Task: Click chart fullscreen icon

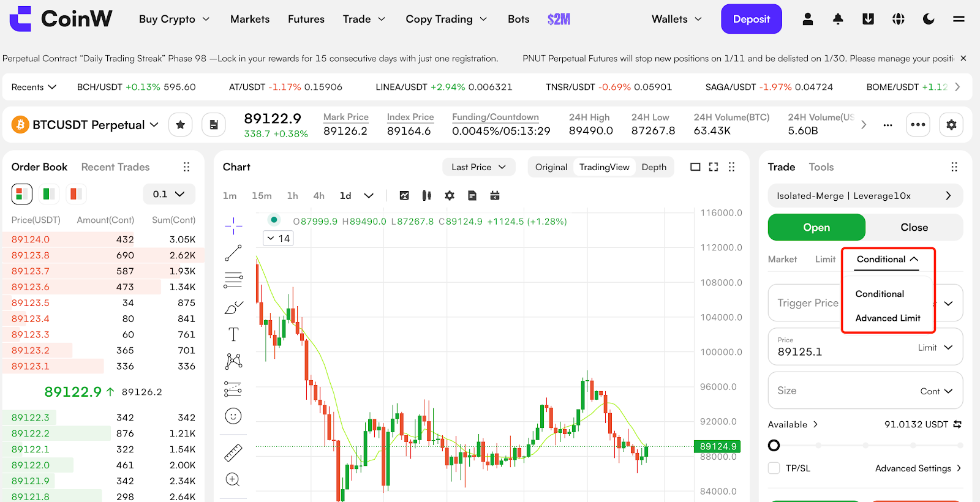Action: tap(714, 167)
